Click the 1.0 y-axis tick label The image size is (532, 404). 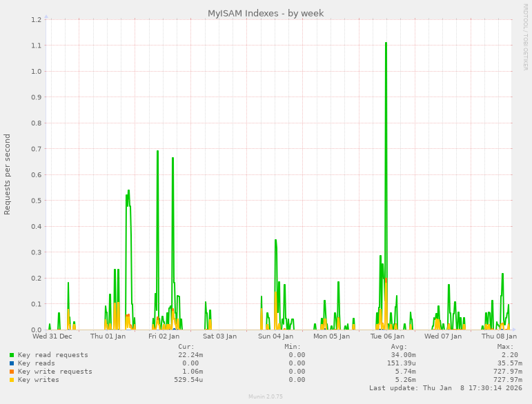(36, 72)
